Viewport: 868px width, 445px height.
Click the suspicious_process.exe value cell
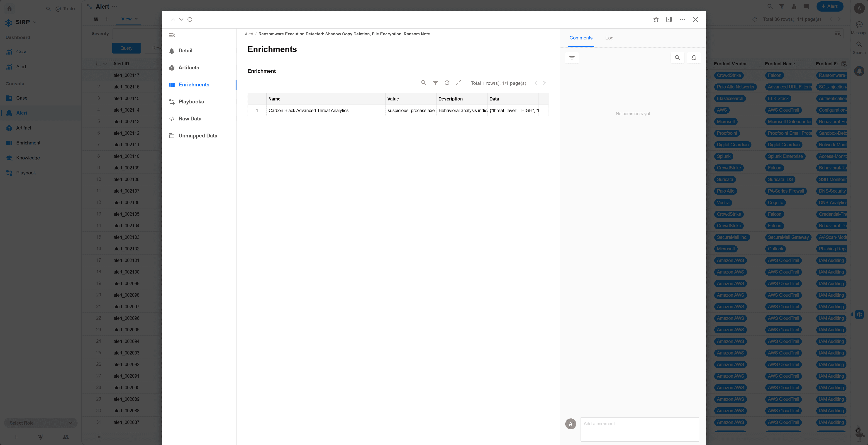(x=411, y=111)
